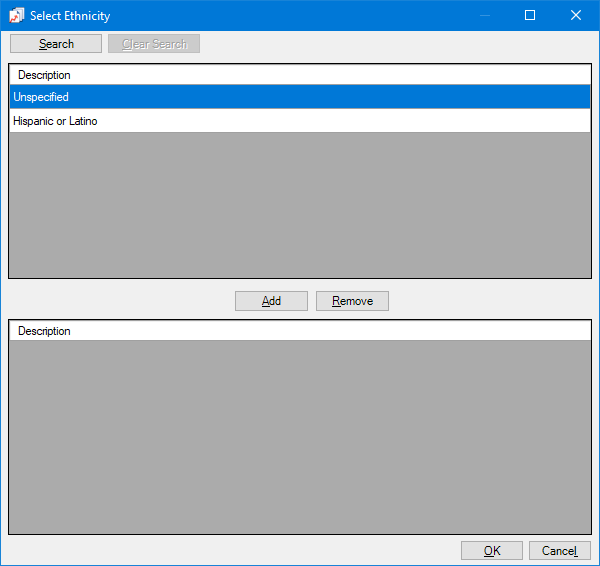Viewport: 600px width, 566px height.
Task: Click the Clear Search button
Action: pyautogui.click(x=154, y=44)
